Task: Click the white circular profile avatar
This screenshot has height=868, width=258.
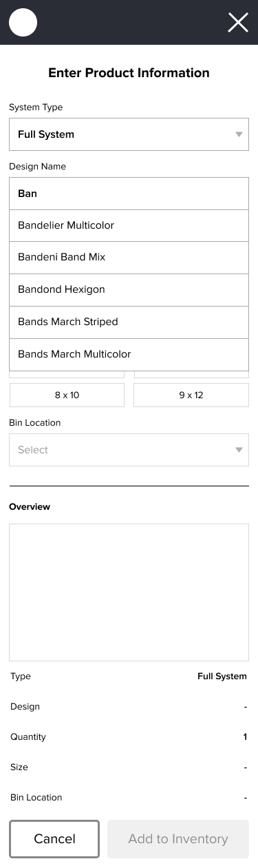Action: tap(23, 23)
